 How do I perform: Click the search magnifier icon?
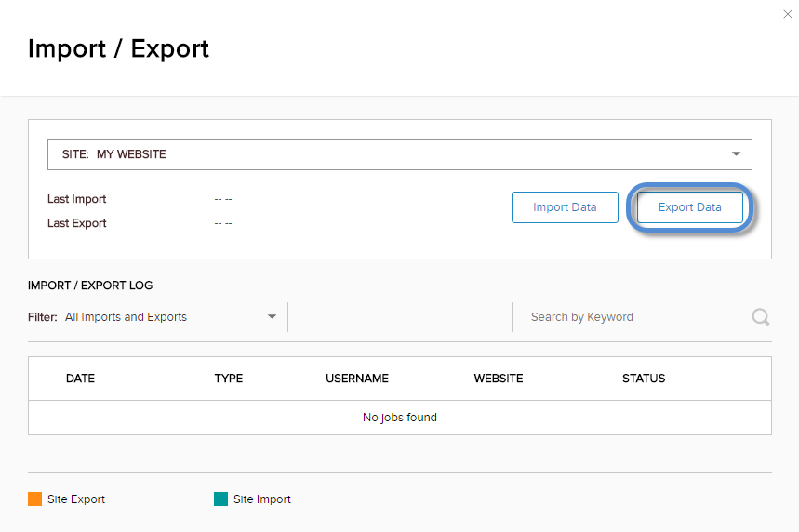click(760, 317)
